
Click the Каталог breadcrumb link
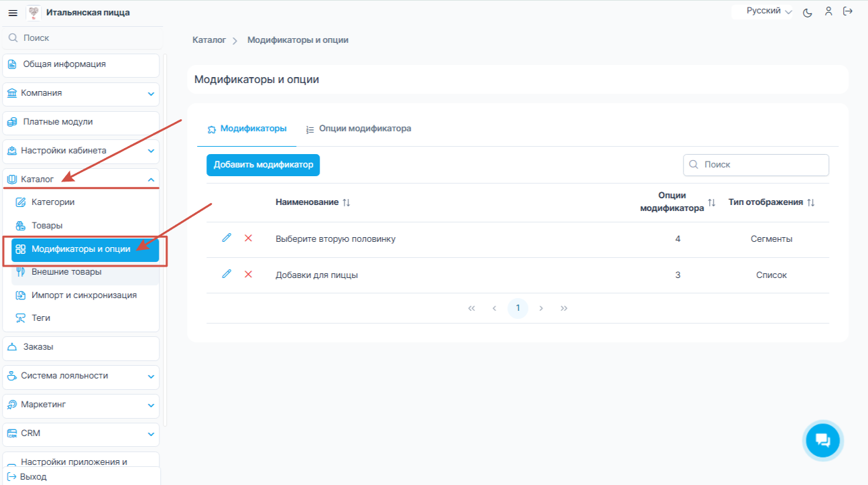click(209, 40)
